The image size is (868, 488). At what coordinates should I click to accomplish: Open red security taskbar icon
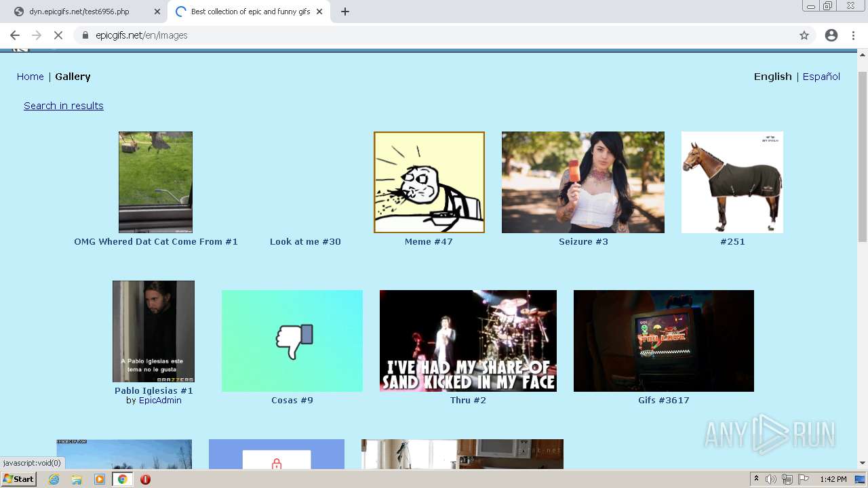(145, 479)
